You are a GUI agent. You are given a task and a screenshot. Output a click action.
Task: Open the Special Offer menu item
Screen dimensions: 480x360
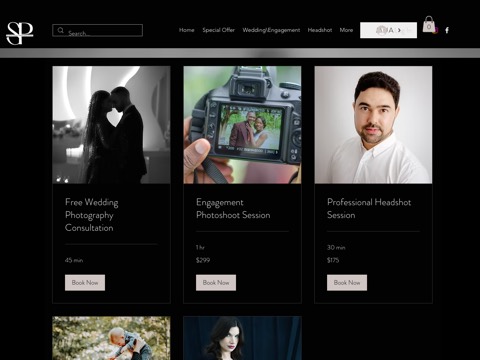218,30
